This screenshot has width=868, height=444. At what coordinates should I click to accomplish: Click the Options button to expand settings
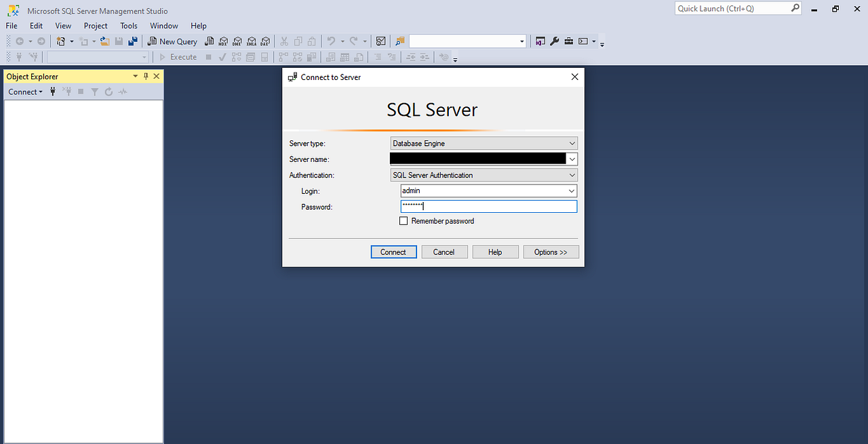coord(551,251)
